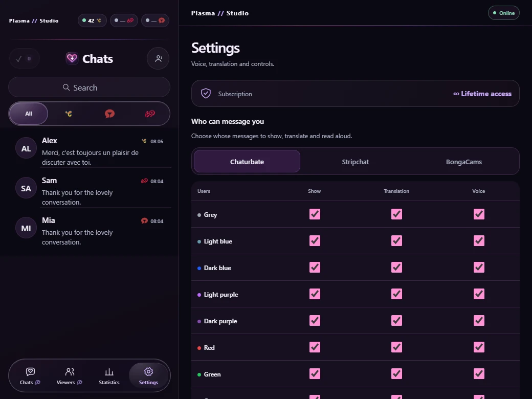The width and height of the screenshot is (532, 399).
Task: Toggle Translation checkbox for Green users
Action: pyautogui.click(x=396, y=373)
